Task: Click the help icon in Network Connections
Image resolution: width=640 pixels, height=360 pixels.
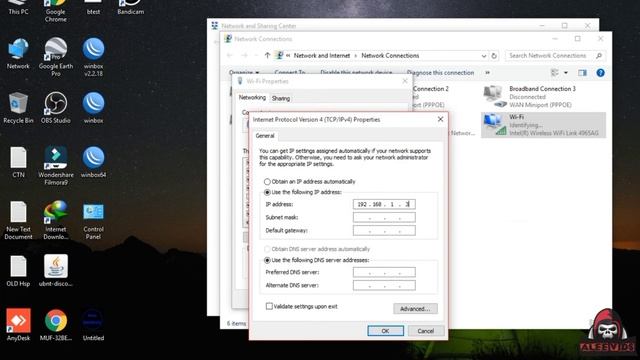Action: tap(600, 73)
